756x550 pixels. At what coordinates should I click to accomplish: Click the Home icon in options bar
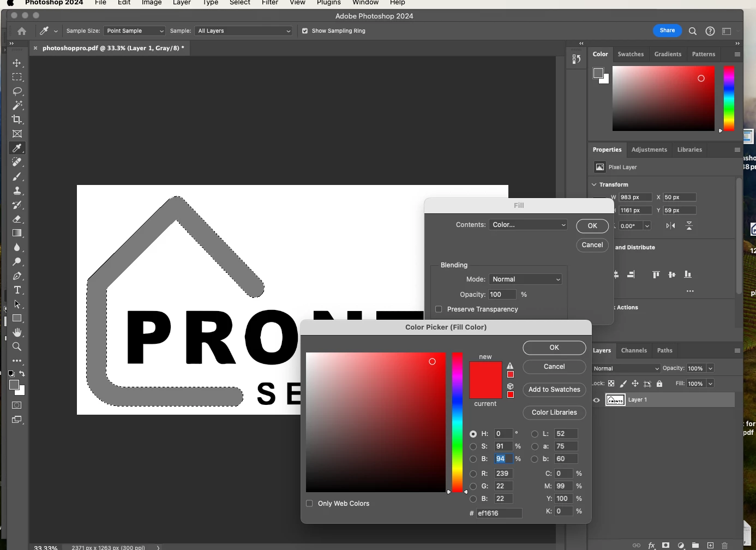(x=22, y=31)
